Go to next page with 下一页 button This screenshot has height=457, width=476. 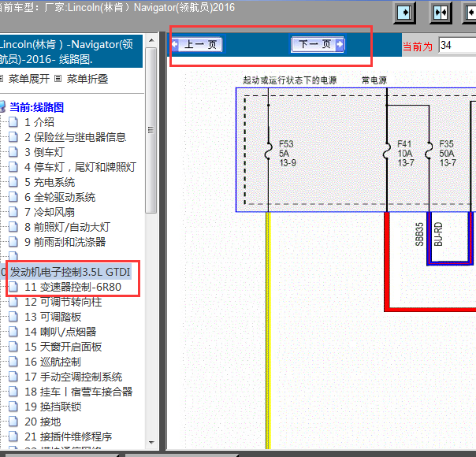click(318, 44)
